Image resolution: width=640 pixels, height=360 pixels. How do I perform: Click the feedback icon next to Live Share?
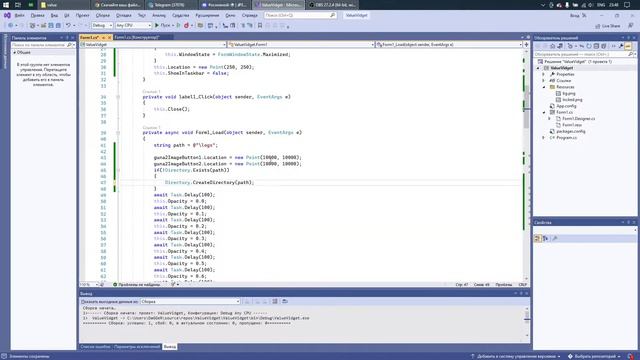pyautogui.click(x=631, y=26)
